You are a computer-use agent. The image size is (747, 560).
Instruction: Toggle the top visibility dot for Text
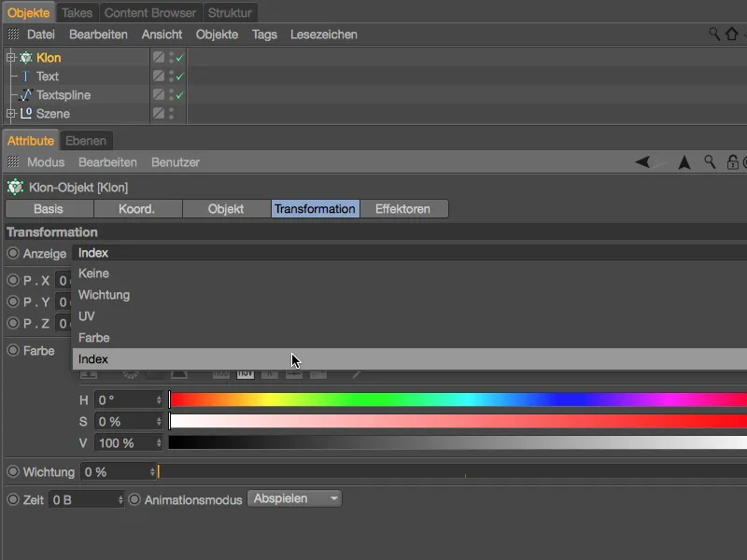(x=170, y=73)
